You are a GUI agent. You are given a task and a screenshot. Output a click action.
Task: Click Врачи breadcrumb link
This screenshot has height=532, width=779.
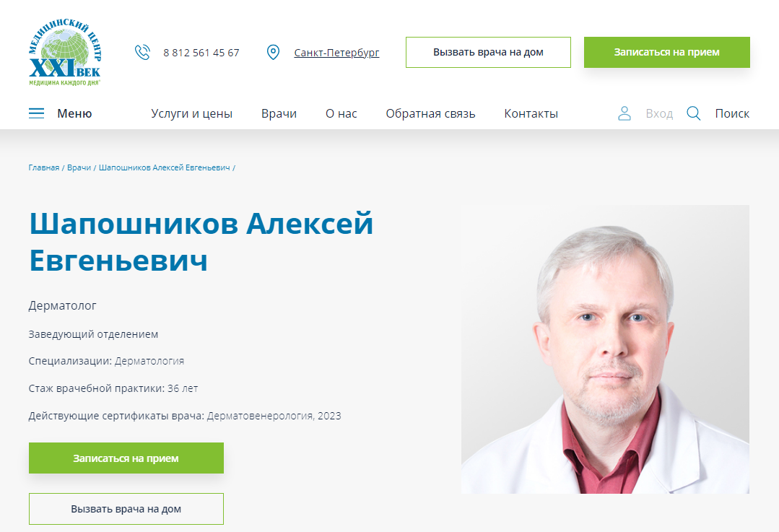click(x=79, y=168)
